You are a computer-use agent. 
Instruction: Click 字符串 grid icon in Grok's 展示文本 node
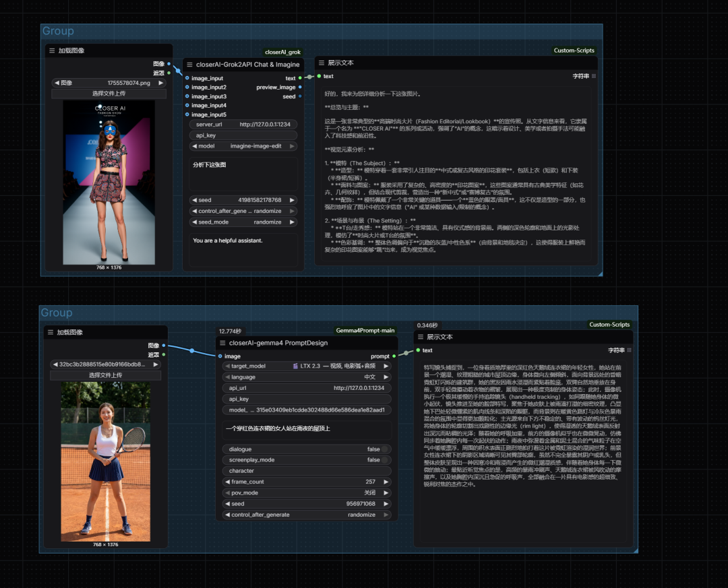pyautogui.click(x=594, y=76)
